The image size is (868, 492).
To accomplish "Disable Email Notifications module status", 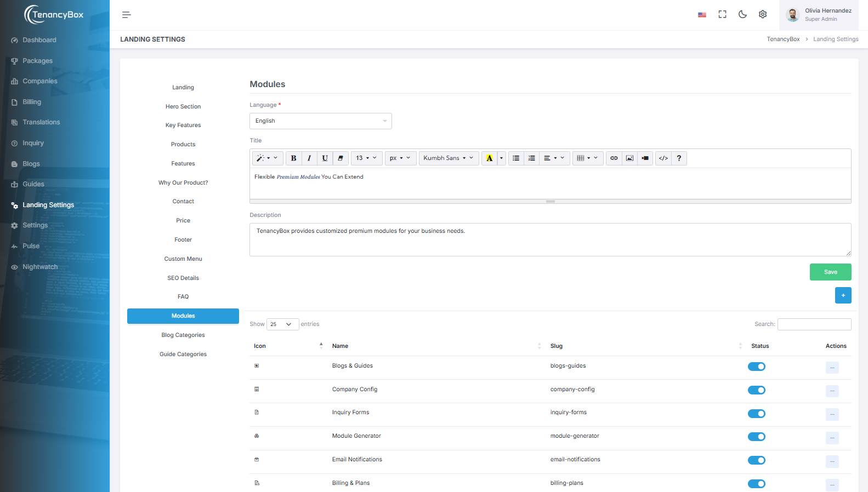I will click(x=757, y=460).
